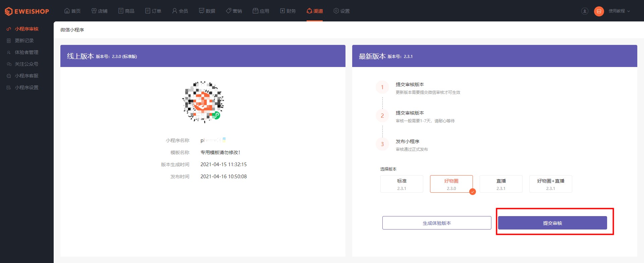The image size is (644, 263).
Task: Select the 好物圈 2.3.0 version option
Action: point(451,184)
